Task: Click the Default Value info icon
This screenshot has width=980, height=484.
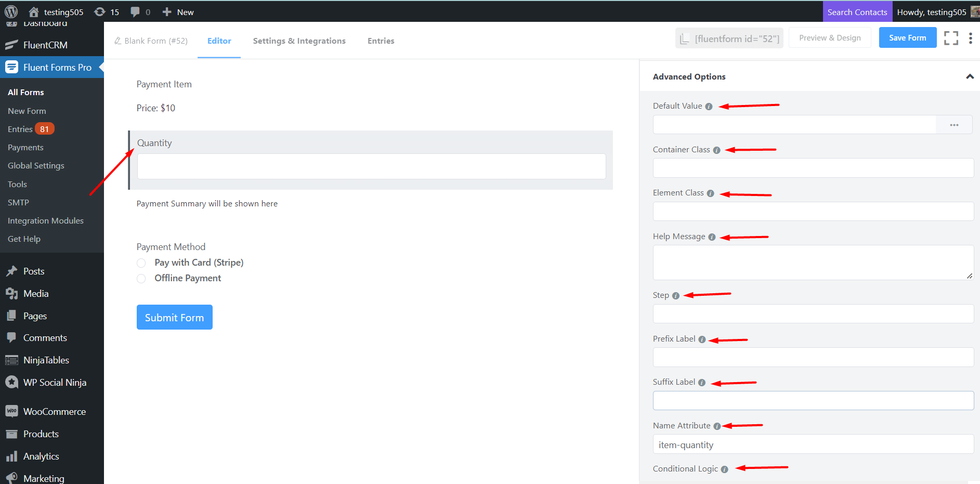Action: coord(709,107)
